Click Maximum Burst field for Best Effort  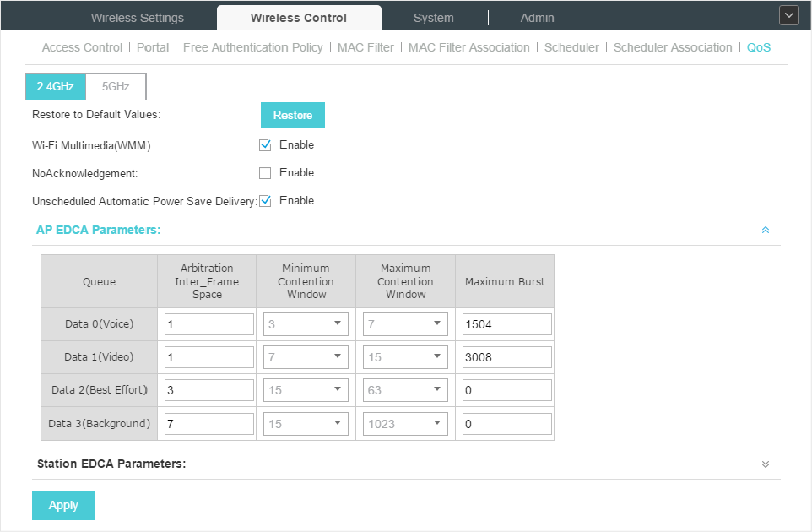[507, 390]
